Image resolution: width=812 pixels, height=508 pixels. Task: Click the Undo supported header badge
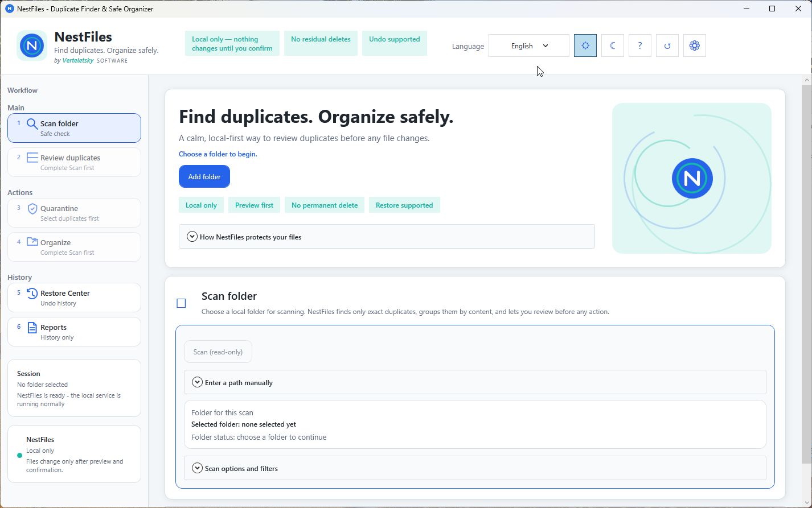[394, 43]
